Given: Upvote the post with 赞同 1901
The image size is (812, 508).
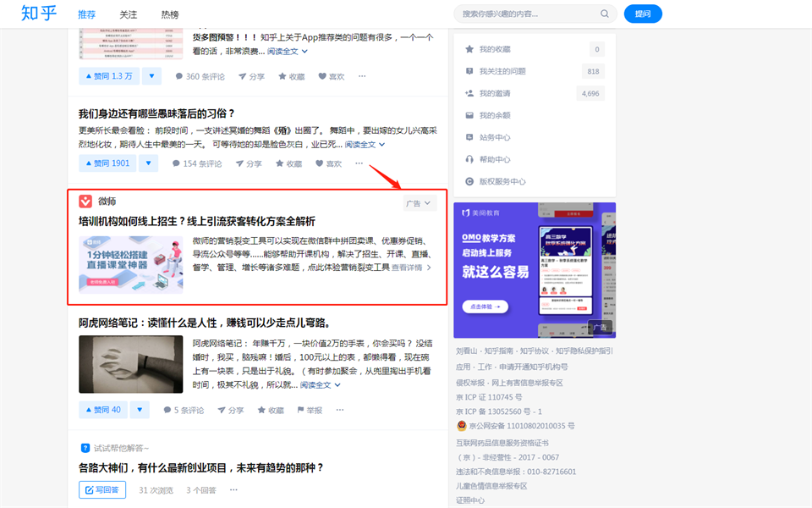Looking at the screenshot, I should 106,163.
